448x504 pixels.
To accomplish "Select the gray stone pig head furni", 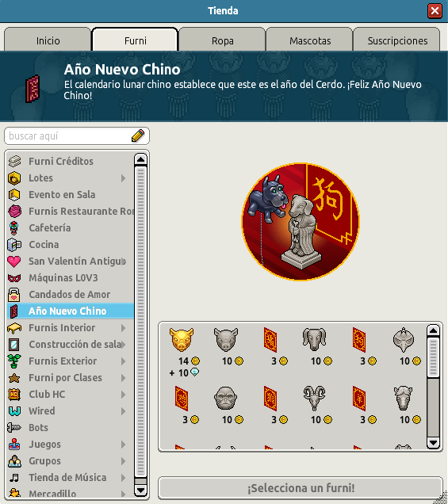I will click(226, 339).
